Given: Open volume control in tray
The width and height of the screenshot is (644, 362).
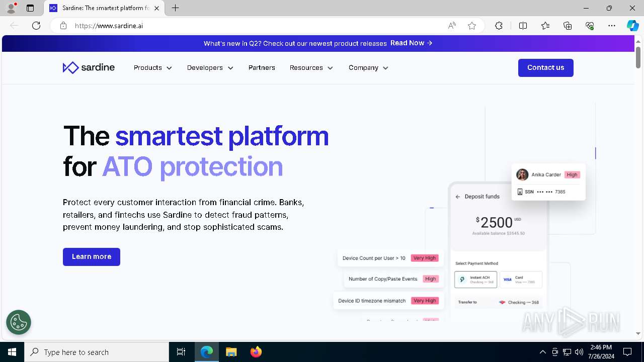Looking at the screenshot, I should click(x=579, y=352).
